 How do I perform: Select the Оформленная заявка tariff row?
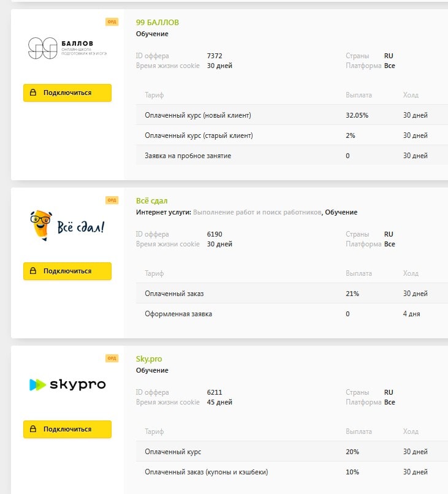pos(292,313)
